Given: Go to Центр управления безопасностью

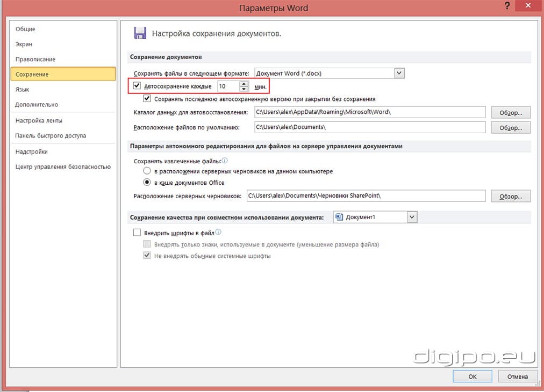Looking at the screenshot, I should (x=63, y=166).
